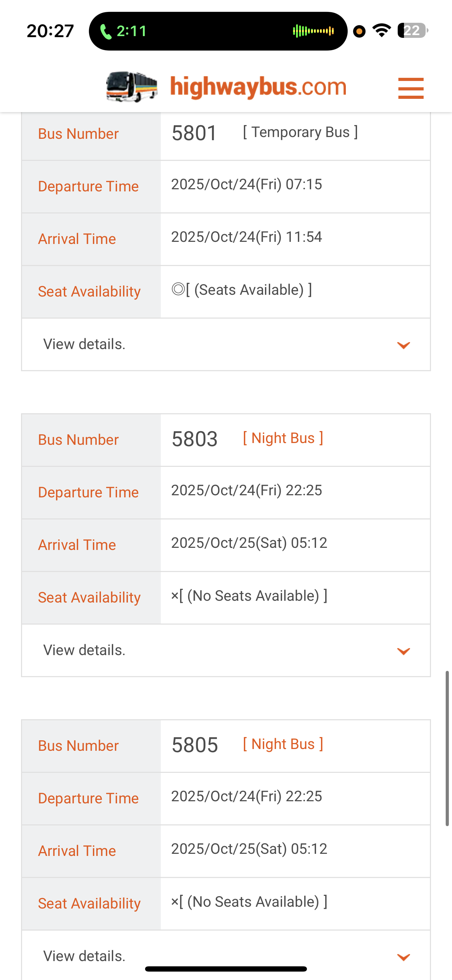Tap the Wi-Fi status icon

coord(382,30)
